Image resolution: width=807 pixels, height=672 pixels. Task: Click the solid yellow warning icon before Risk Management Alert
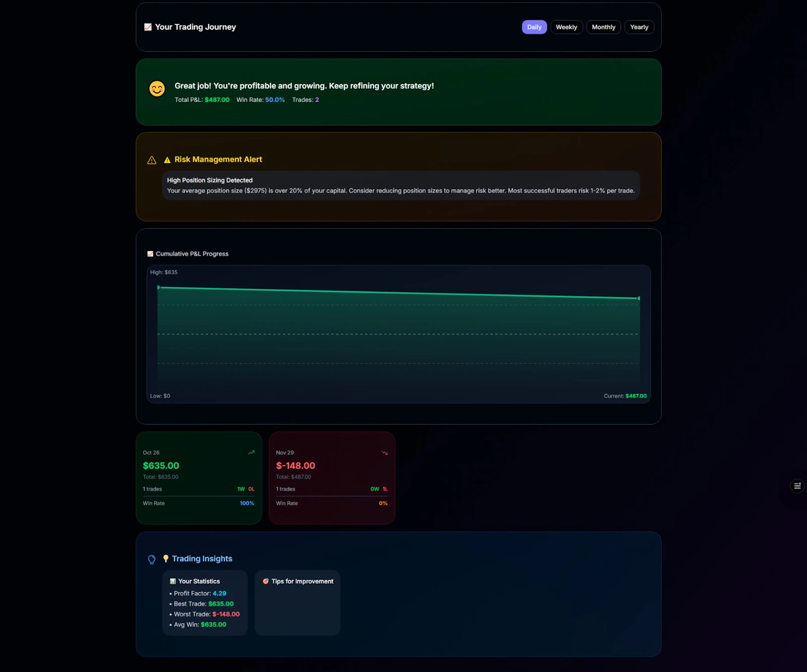click(167, 160)
